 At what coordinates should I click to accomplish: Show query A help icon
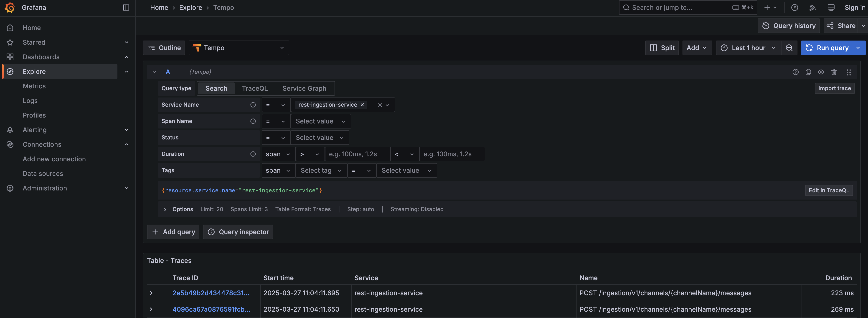pos(796,72)
